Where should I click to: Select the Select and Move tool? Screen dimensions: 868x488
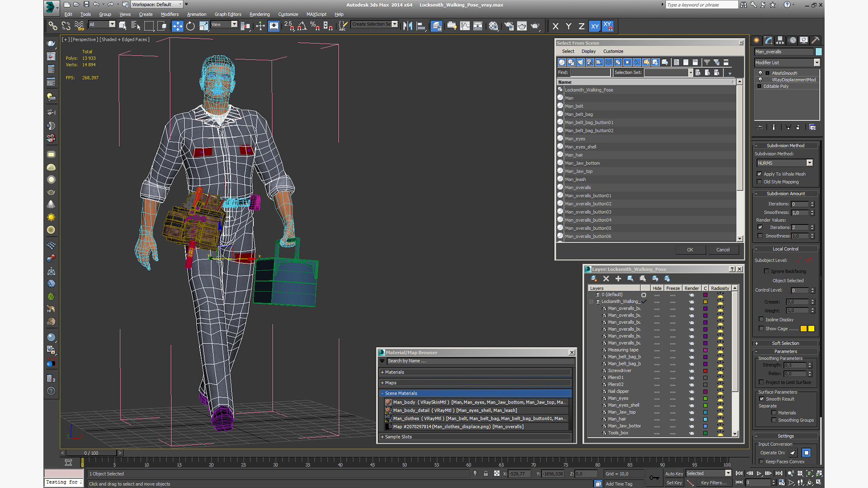[177, 26]
